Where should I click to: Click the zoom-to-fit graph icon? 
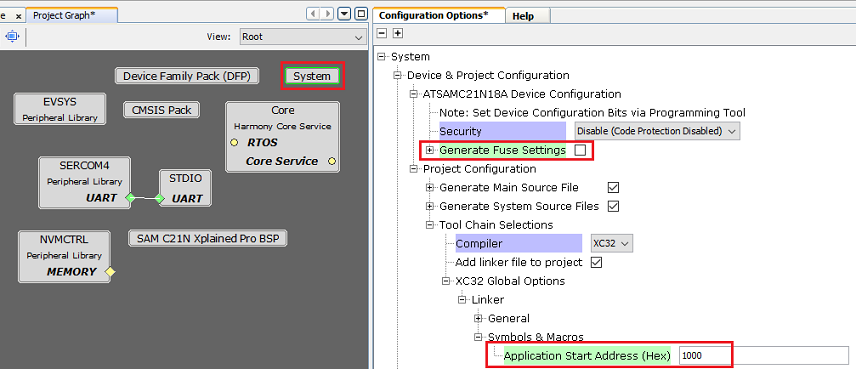[x=12, y=37]
